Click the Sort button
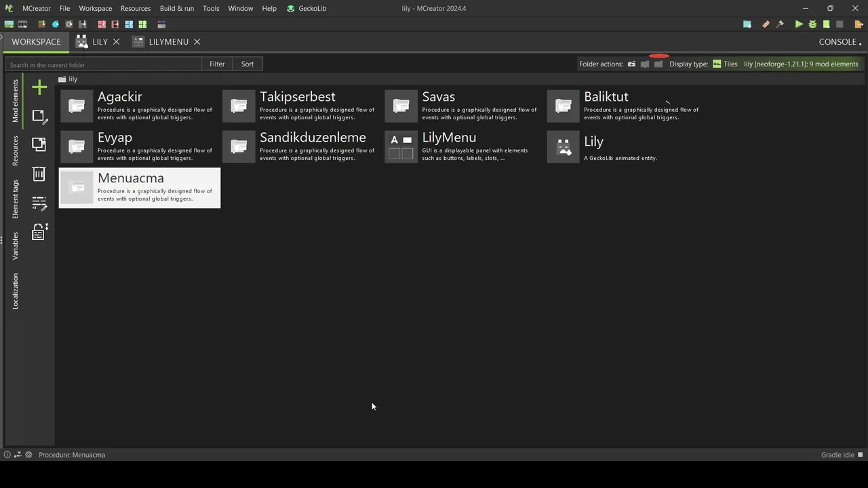This screenshot has width=868, height=488. pos(248,64)
